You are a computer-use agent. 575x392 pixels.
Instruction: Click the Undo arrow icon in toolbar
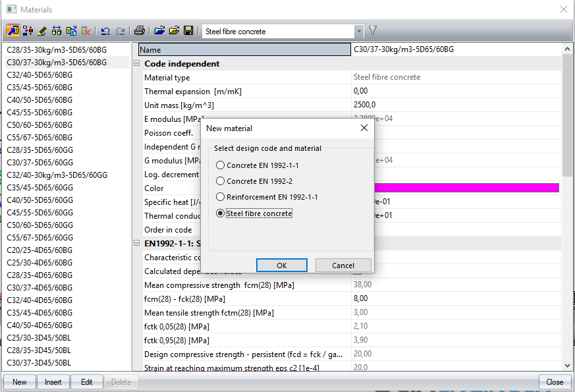(x=105, y=31)
